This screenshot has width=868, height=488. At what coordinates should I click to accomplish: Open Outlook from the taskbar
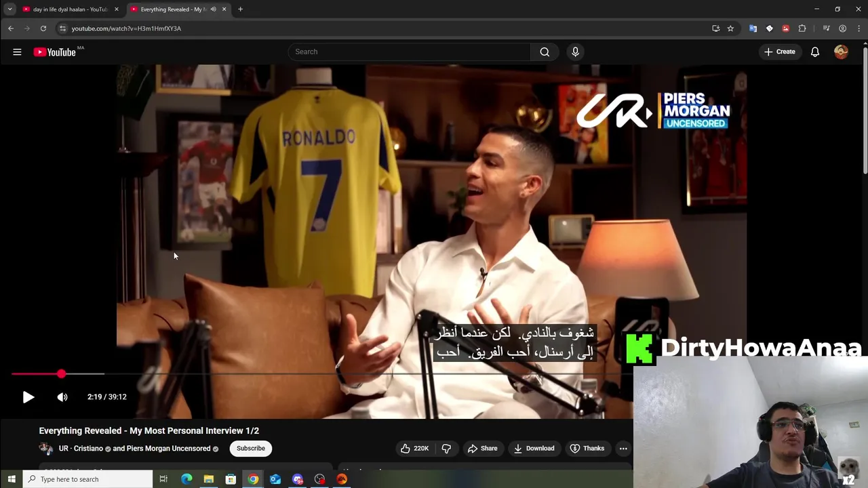click(275, 479)
